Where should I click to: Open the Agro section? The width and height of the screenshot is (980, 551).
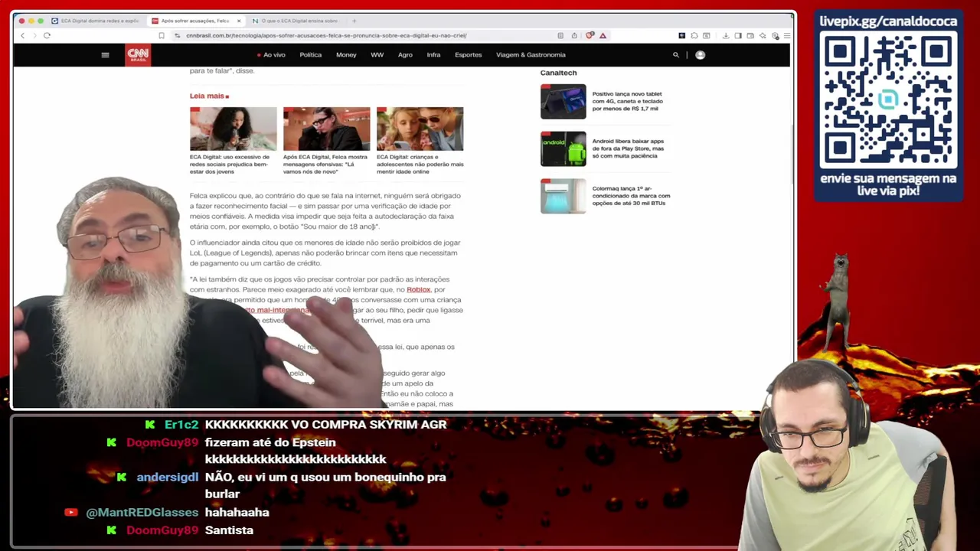(x=405, y=55)
